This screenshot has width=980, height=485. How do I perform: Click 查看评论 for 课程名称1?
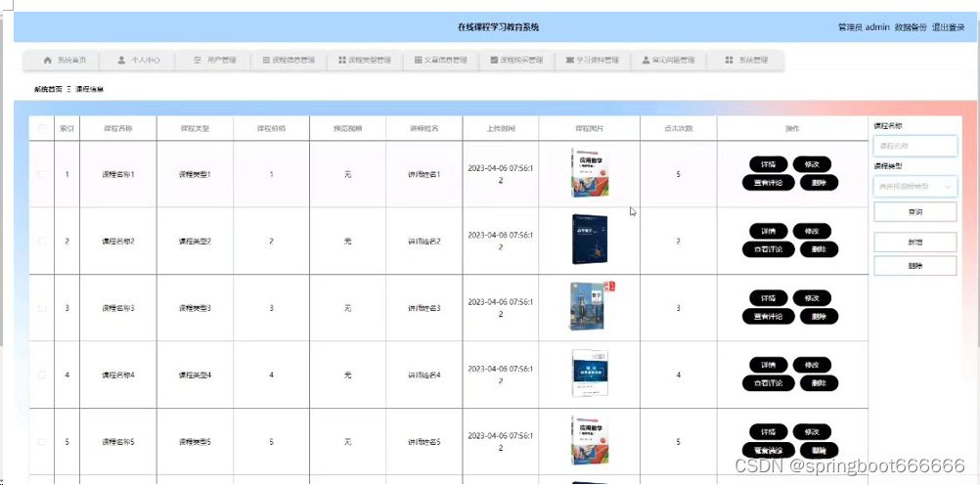point(768,183)
